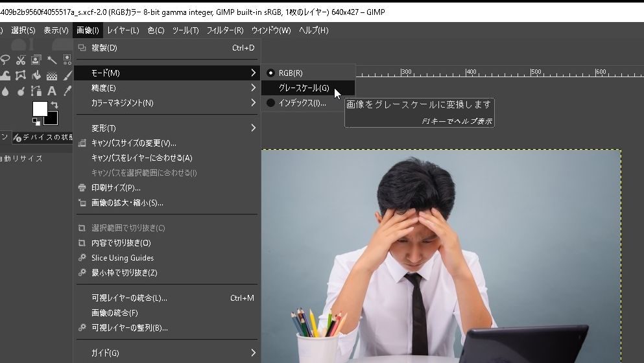644x363 pixels.
Task: Click 画像の拡大・縮小(S)... menu entry
Action: [127, 203]
